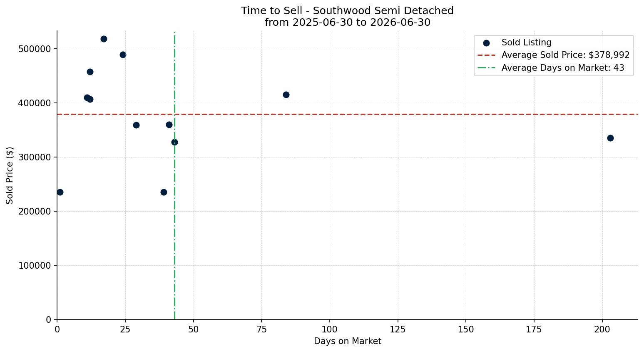
Task: Click the Average Days on Market legend label
Action: (x=563, y=68)
